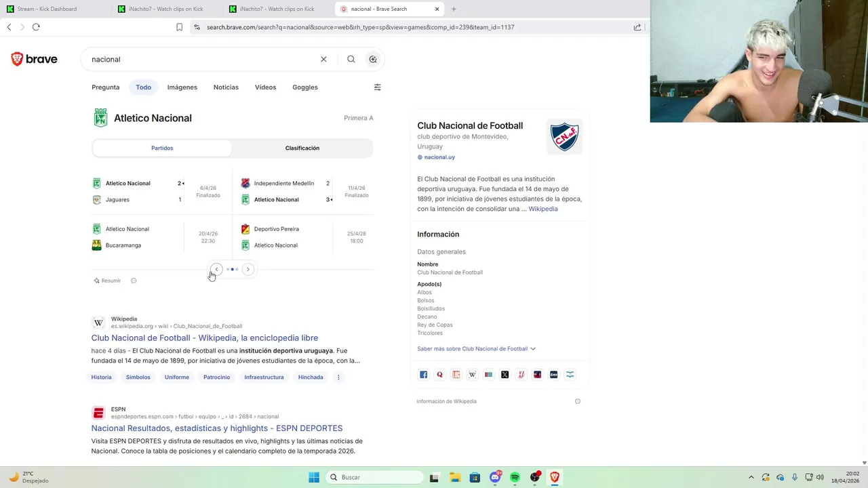Viewport: 868px width, 488px height.
Task: Click feedback bubble next to Resumir
Action: (134, 281)
